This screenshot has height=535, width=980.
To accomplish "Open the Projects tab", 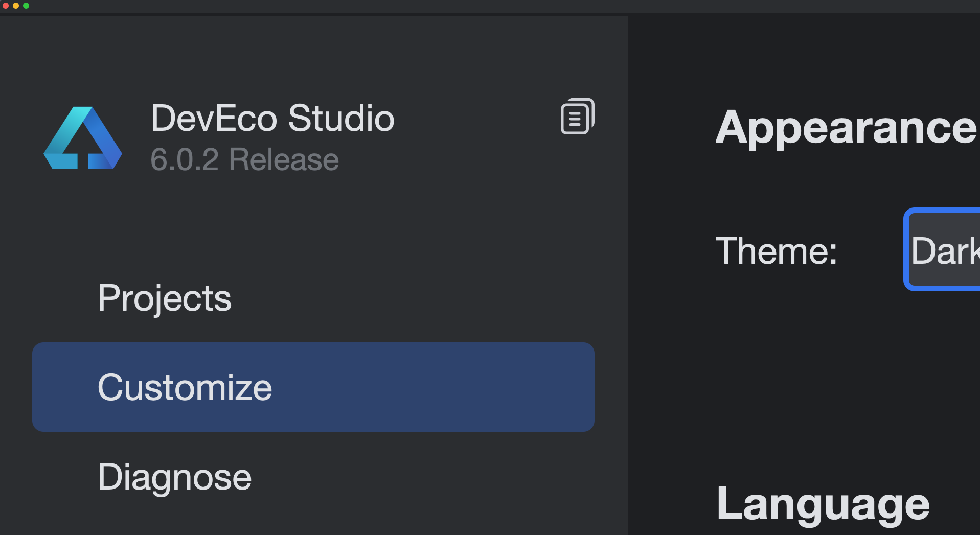I will (164, 298).
